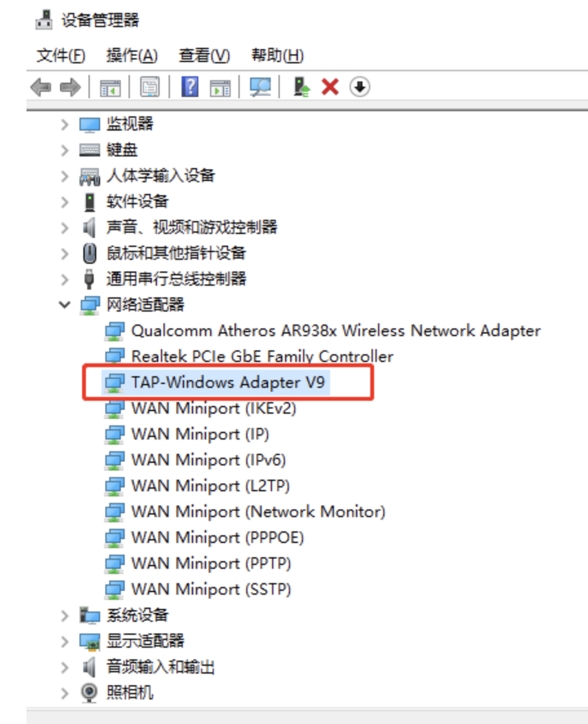
Task: Expand the 系统设备 node
Action: (65, 616)
